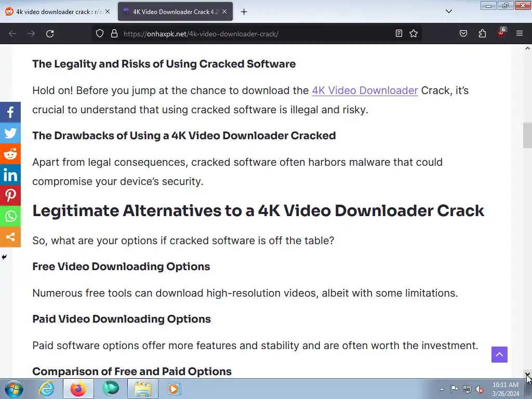Go forward to next page
The height and width of the screenshot is (399, 532).
31,34
